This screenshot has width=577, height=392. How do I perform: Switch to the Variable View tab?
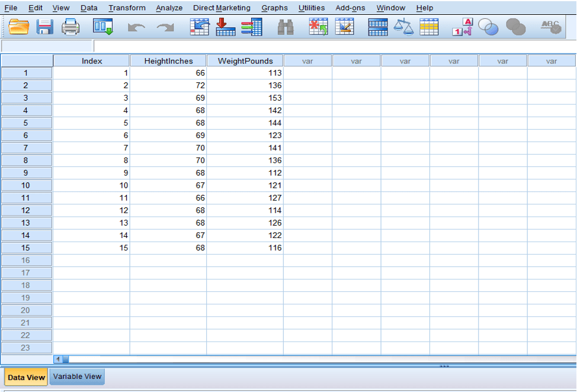point(76,377)
